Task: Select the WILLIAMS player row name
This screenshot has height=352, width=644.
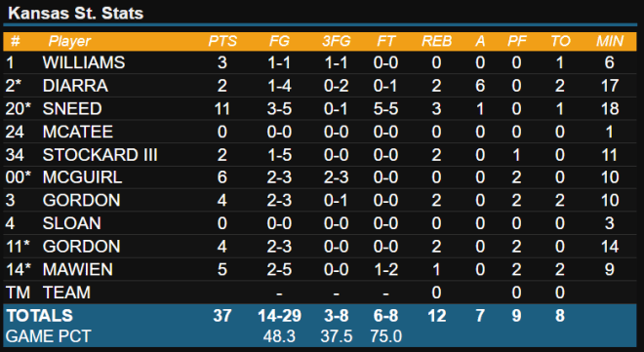Action: 84,62
